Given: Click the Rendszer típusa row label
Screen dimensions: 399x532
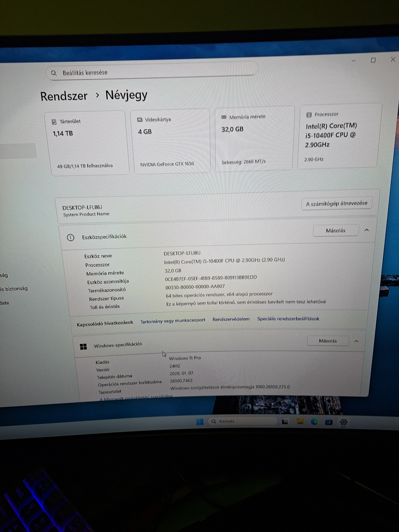Looking at the screenshot, I should click(106, 298).
